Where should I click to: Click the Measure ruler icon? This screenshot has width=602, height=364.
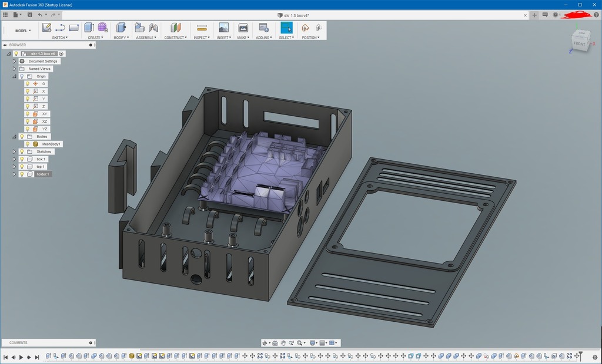coord(202,28)
